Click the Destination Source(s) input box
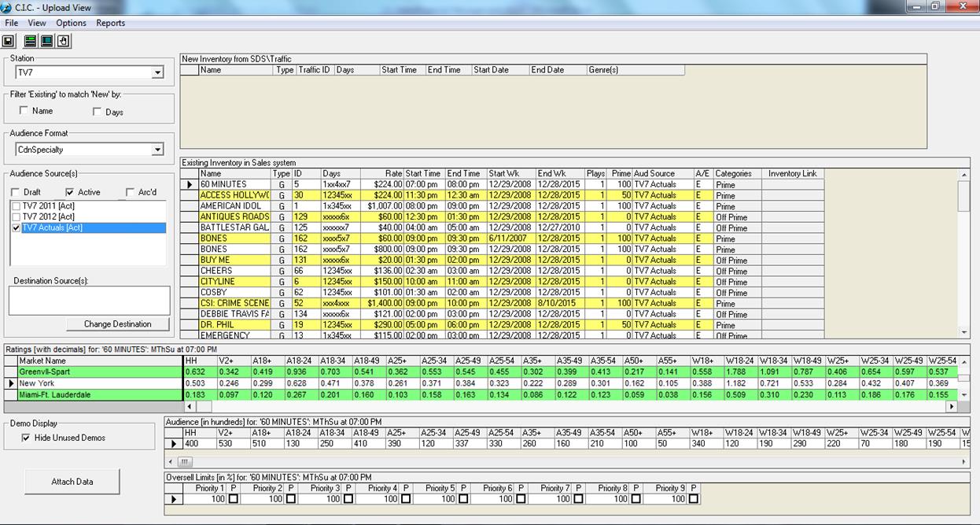This screenshot has height=525, width=980. click(89, 300)
